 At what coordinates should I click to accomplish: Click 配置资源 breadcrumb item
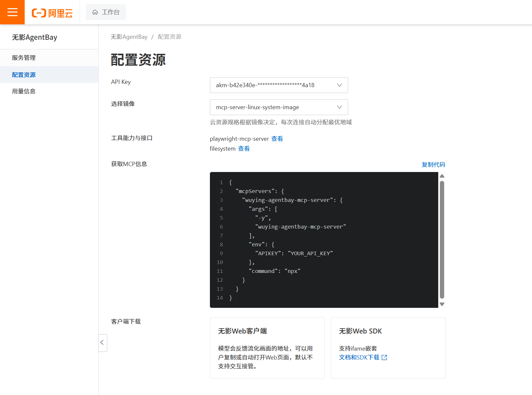169,37
